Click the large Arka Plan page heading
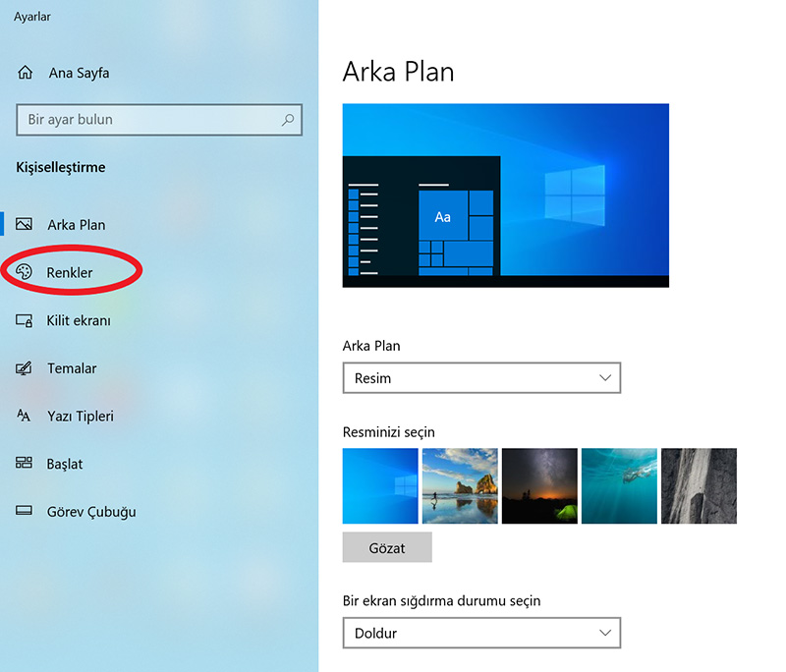 (x=399, y=71)
